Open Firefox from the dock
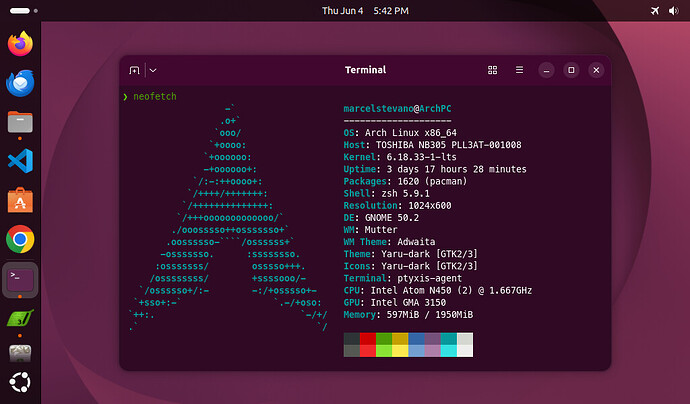Image resolution: width=690 pixels, height=404 pixels. point(20,44)
